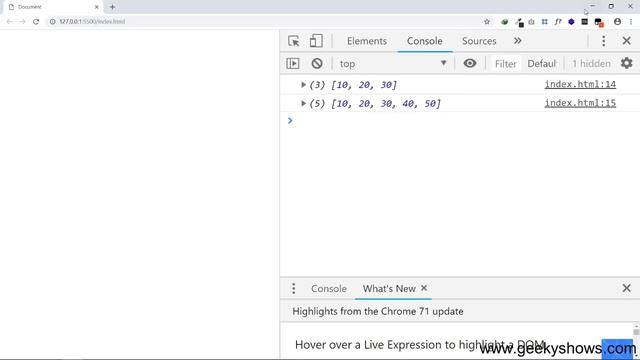This screenshot has width=640, height=360.
Task: Close the DevTools panel
Action: 627,41
